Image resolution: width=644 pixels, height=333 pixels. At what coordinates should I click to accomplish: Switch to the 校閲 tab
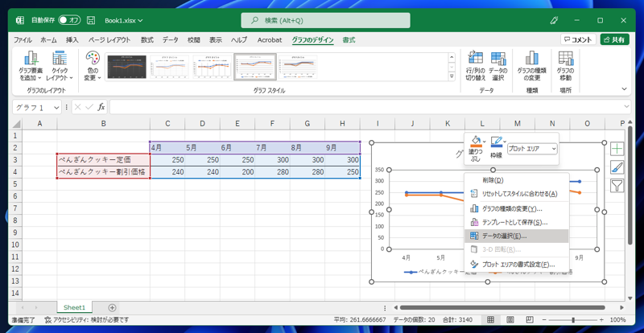click(194, 40)
